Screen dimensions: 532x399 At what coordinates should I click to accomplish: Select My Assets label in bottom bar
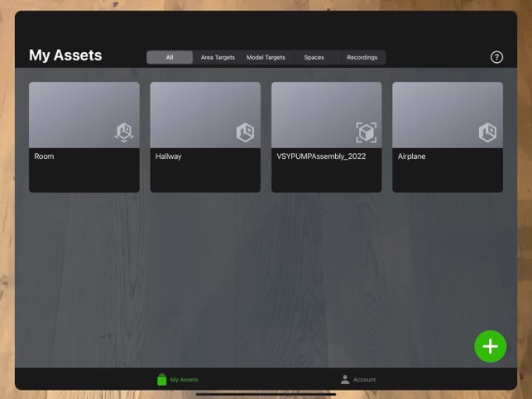click(184, 379)
